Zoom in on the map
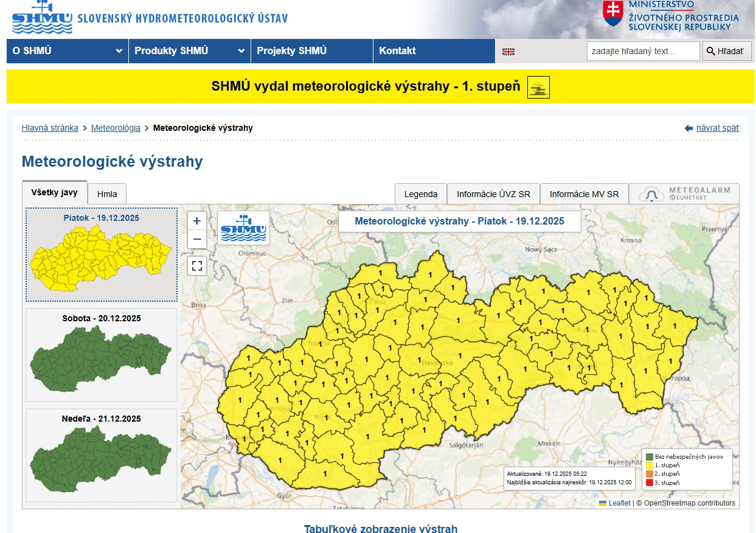756x533 pixels. 197,221
